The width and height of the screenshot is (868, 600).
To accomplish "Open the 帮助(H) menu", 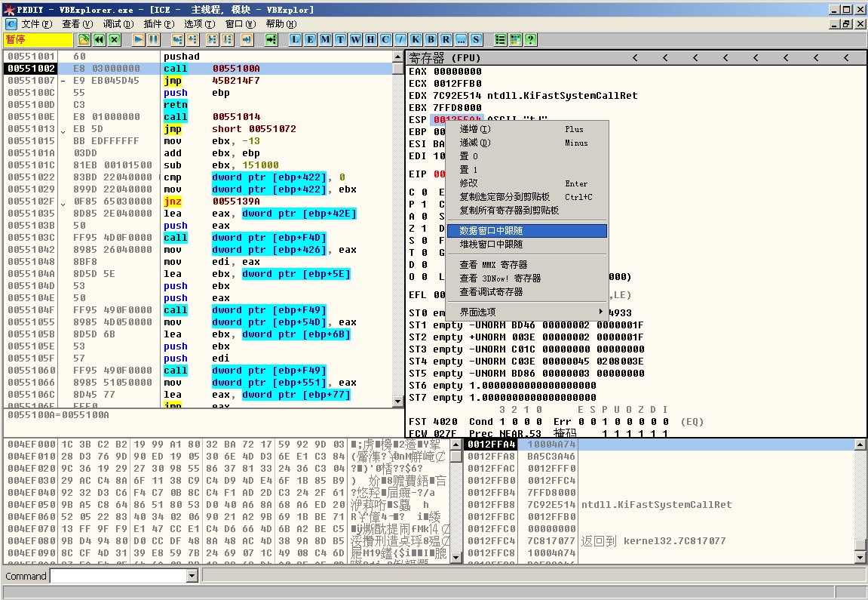I will click(281, 24).
